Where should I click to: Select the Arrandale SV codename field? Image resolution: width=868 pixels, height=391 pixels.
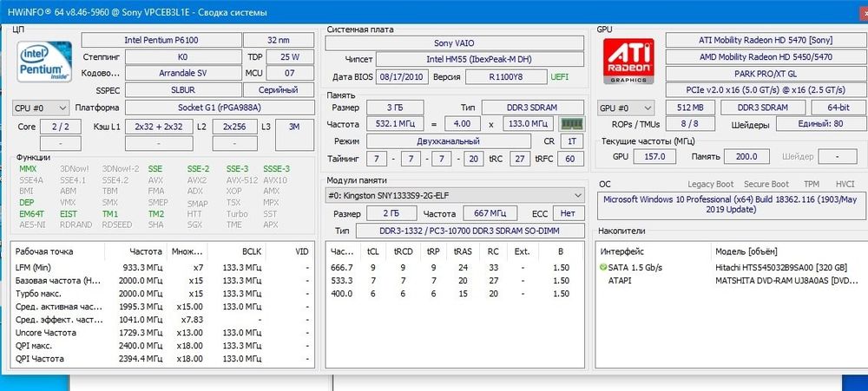tap(183, 73)
